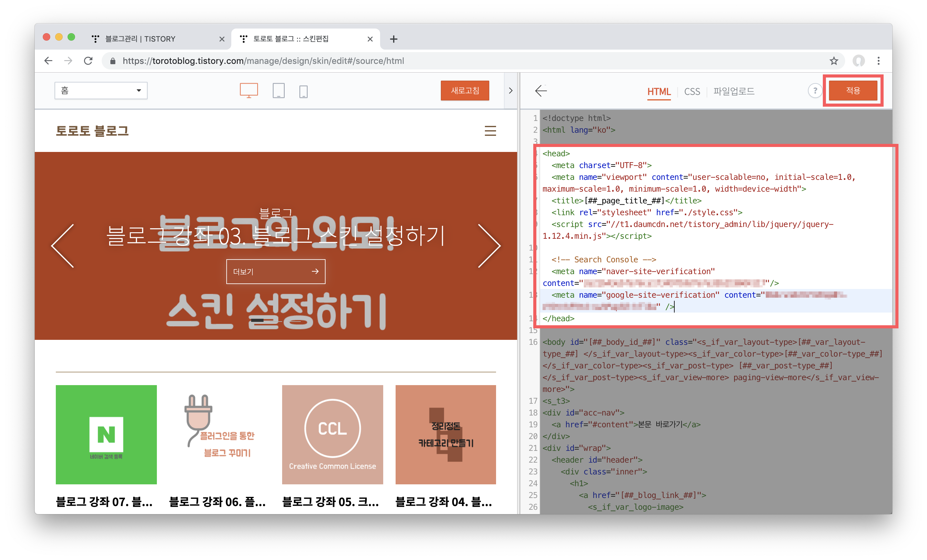Open the hamburger menu in blog preview
This screenshot has width=927, height=560.
(x=490, y=131)
